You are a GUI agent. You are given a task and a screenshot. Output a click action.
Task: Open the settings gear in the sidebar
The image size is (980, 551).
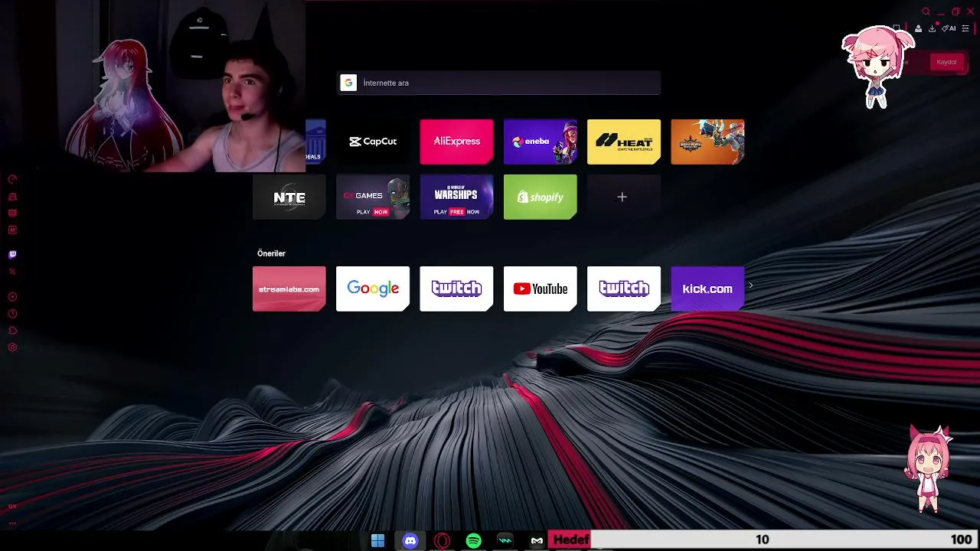(12, 347)
